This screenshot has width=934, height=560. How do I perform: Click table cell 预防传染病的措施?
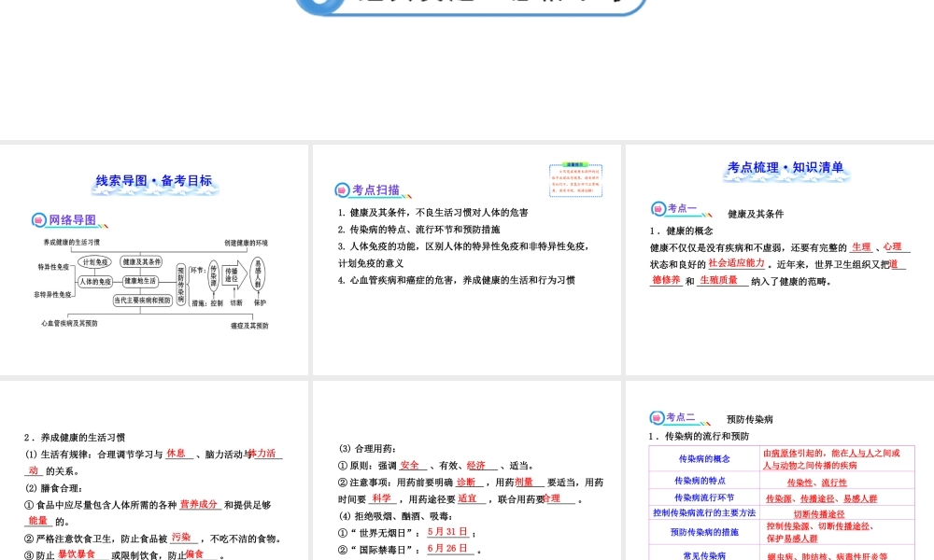coord(704,532)
